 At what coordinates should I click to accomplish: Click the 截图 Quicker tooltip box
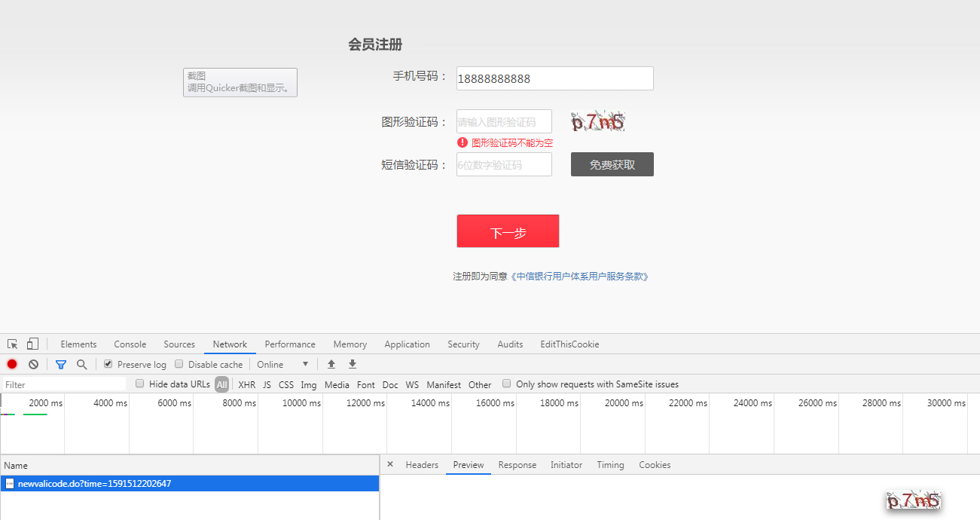240,82
